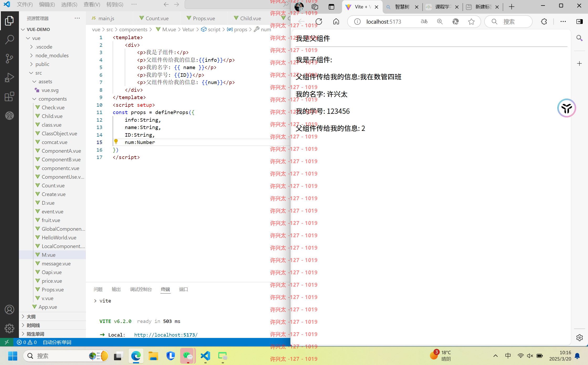Click the browser home button
Image resolution: width=588 pixels, height=365 pixels.
[336, 22]
